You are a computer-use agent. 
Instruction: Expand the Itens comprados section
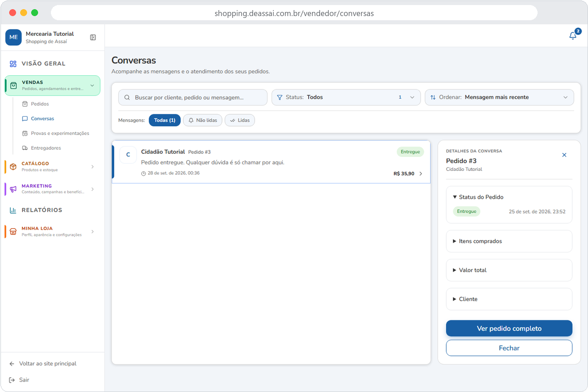tap(509, 241)
